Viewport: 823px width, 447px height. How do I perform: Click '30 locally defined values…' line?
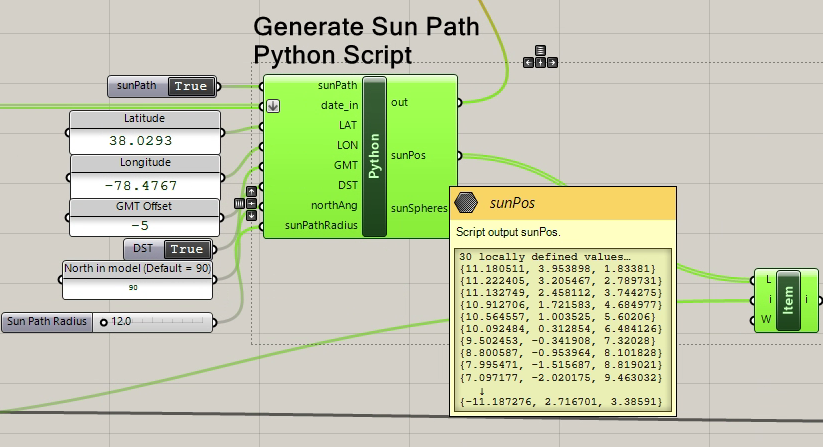545,257
